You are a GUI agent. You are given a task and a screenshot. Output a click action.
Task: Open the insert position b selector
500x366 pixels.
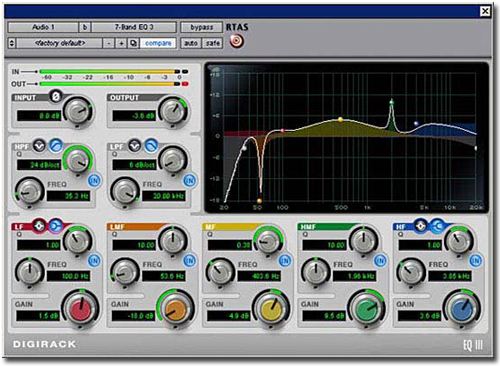[x=85, y=27]
